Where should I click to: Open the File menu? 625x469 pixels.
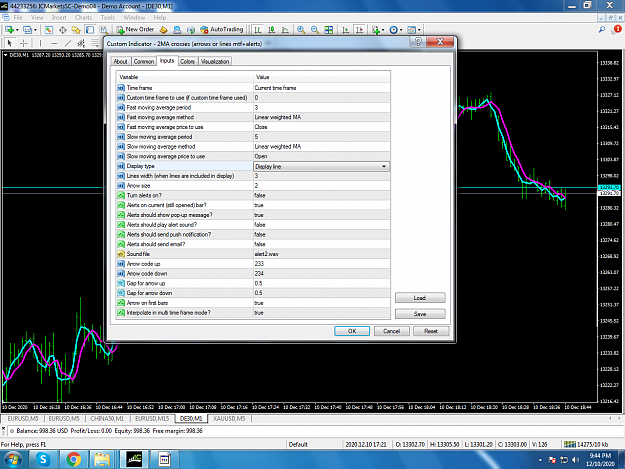pos(18,18)
